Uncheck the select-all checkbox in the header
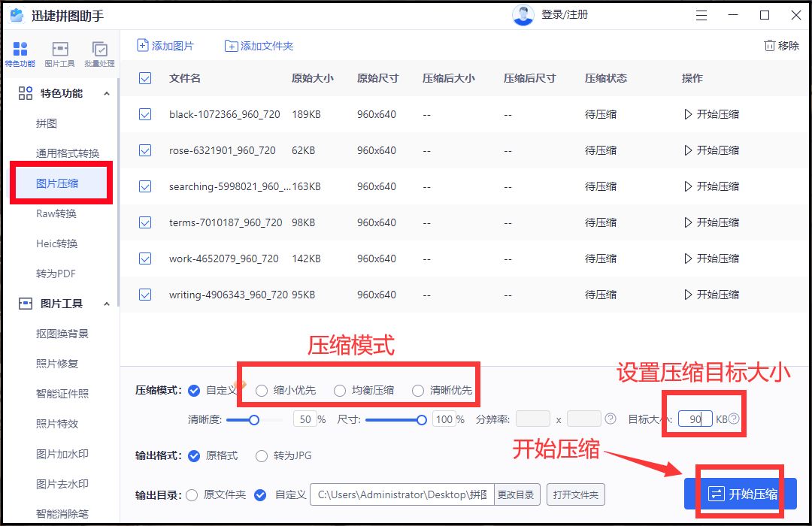This screenshot has width=812, height=526. (x=144, y=78)
